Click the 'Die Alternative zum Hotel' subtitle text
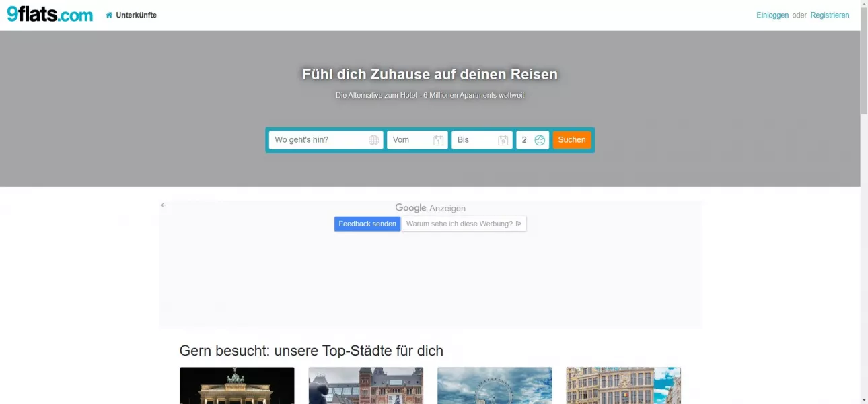 [430, 95]
